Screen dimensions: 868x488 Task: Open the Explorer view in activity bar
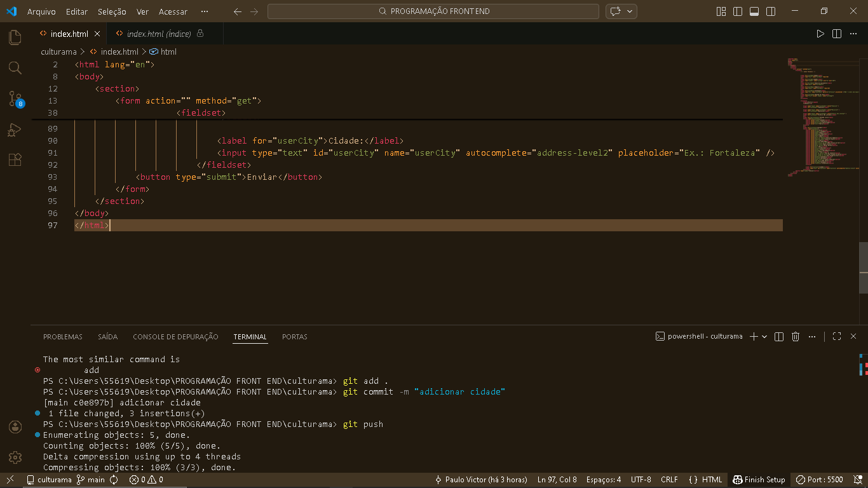[x=15, y=37]
